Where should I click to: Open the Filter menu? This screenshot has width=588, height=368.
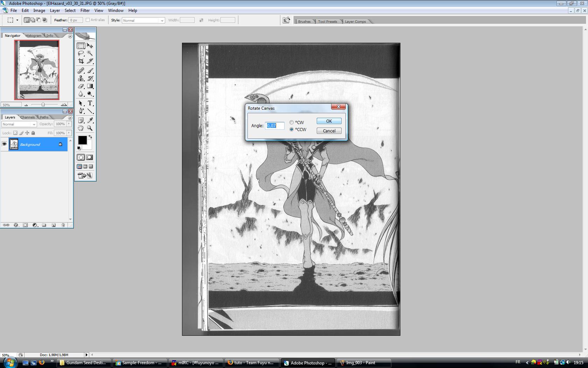[85, 11]
